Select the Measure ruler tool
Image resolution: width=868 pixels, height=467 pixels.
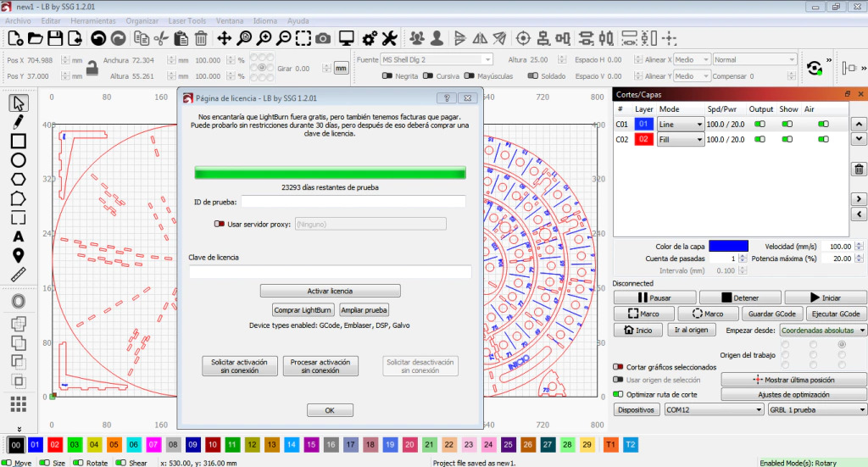[x=19, y=275]
